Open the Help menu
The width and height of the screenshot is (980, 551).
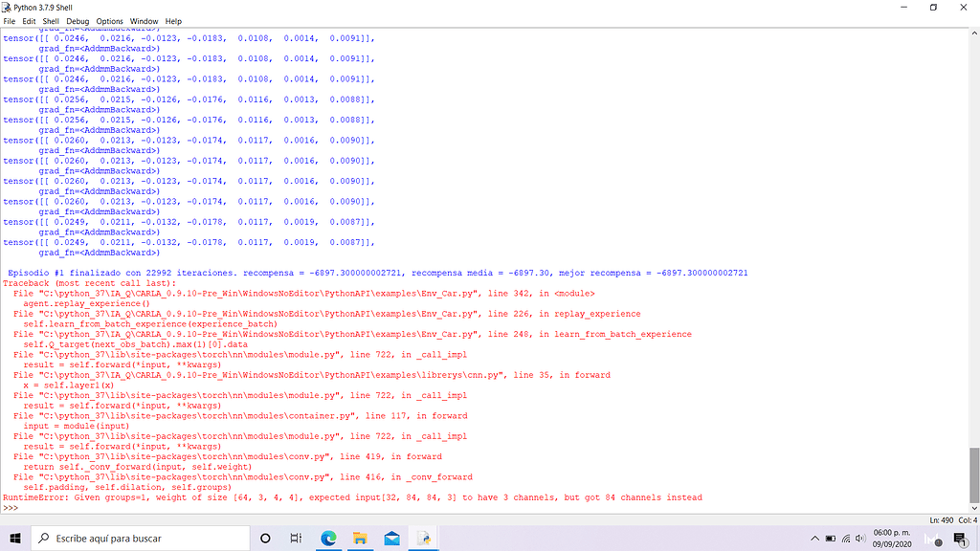tap(173, 21)
